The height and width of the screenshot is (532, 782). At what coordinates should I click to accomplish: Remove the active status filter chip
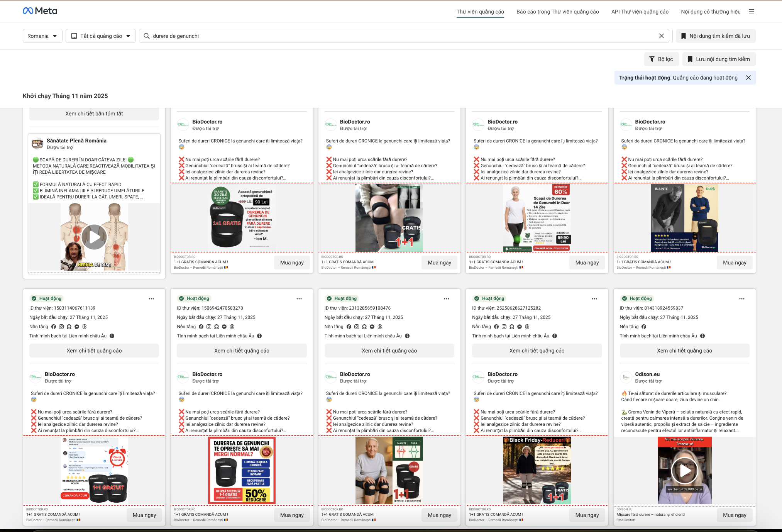coord(748,78)
